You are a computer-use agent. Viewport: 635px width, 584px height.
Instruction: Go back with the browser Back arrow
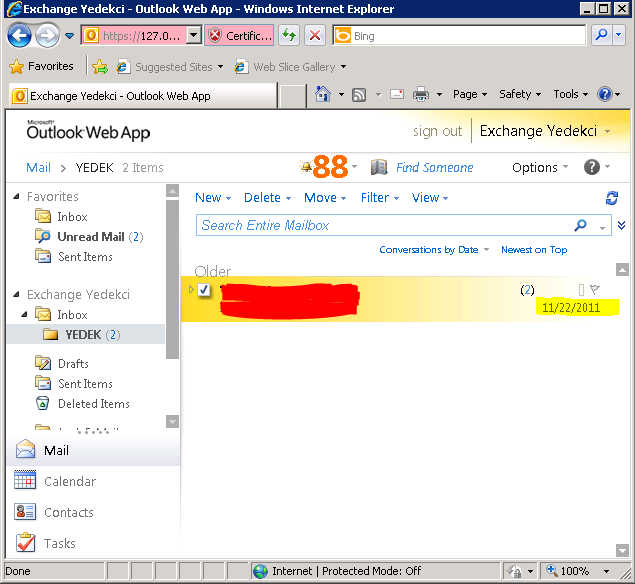click(x=19, y=36)
